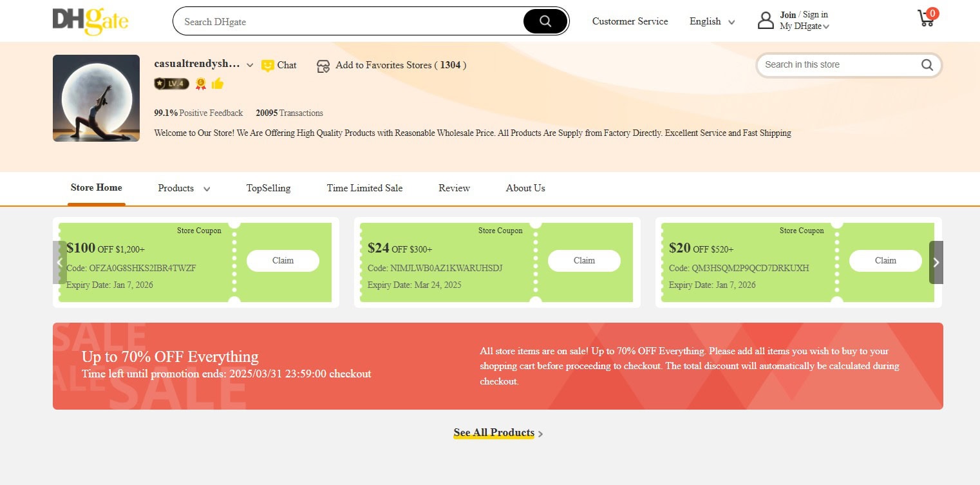Click the Up to 70% OFF Everything banner

click(498, 366)
